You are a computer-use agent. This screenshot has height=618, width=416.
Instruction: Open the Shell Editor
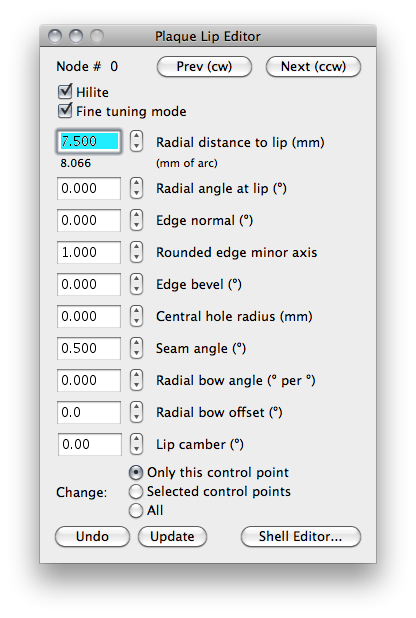point(300,536)
